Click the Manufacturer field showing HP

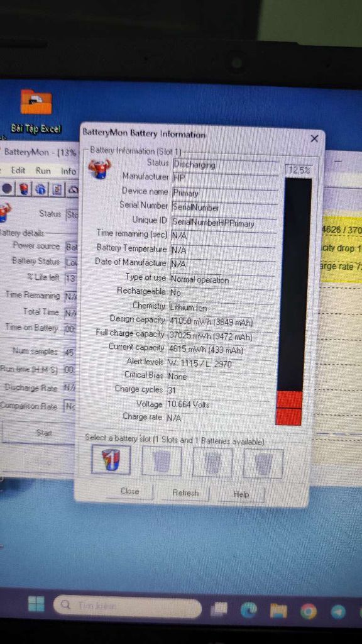pyautogui.click(x=225, y=178)
